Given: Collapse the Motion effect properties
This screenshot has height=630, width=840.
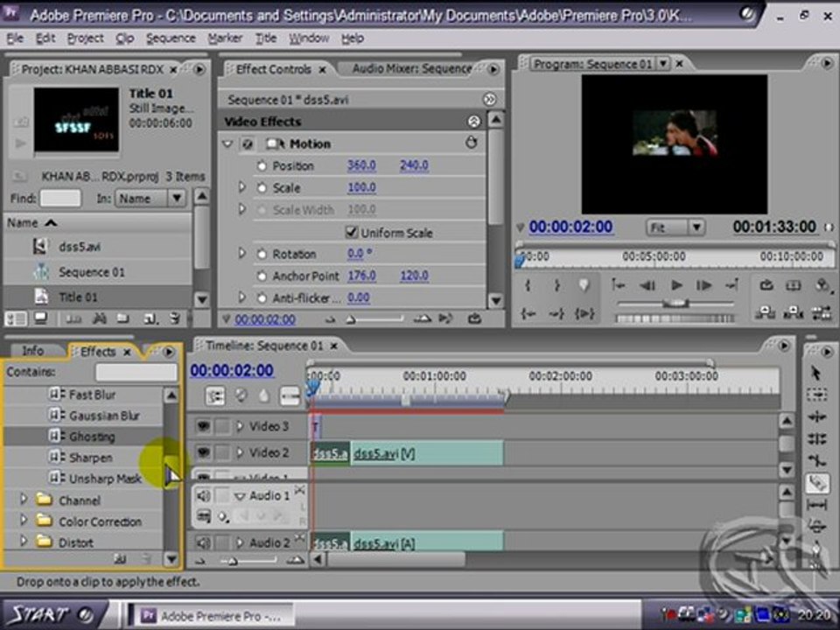Looking at the screenshot, I should [227, 143].
